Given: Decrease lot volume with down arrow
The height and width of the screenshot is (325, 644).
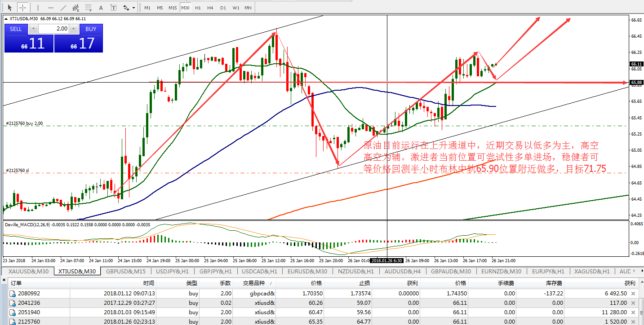Looking at the screenshot, I should coord(34,29).
